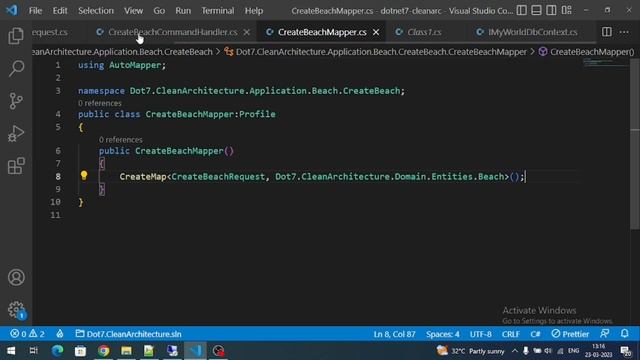Show errors and warnings in status bar
Screen dimensions: 640x360
click(27, 334)
